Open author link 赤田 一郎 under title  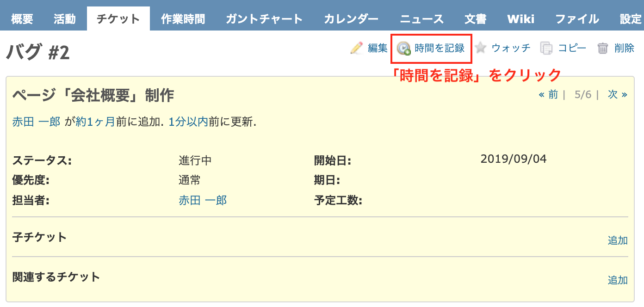(36, 122)
